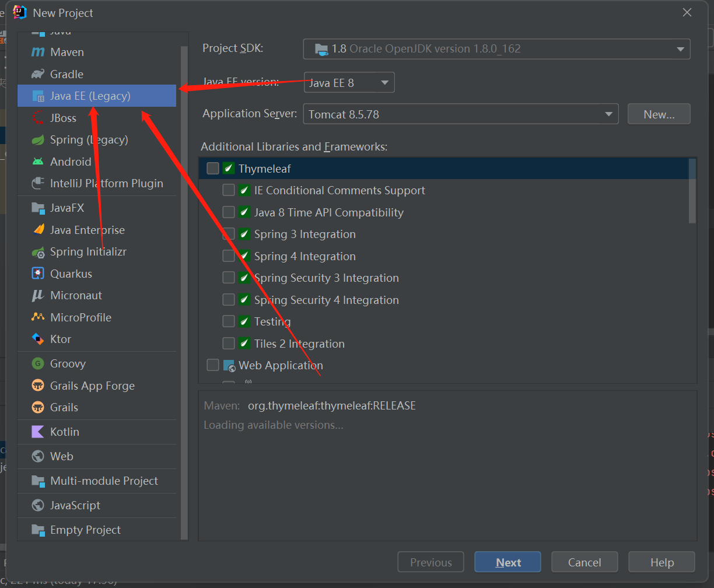Click the IntelliJ Platform Plugin icon
The image size is (714, 588).
tap(38, 184)
